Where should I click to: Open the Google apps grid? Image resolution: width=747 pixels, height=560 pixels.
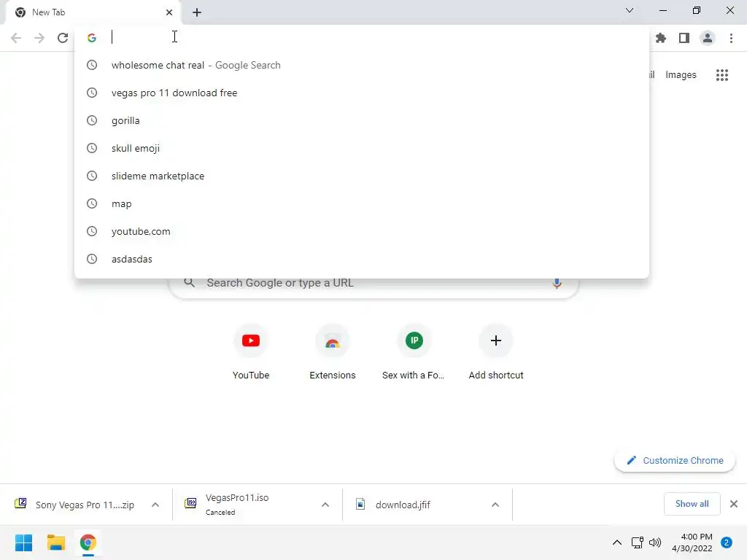click(721, 75)
